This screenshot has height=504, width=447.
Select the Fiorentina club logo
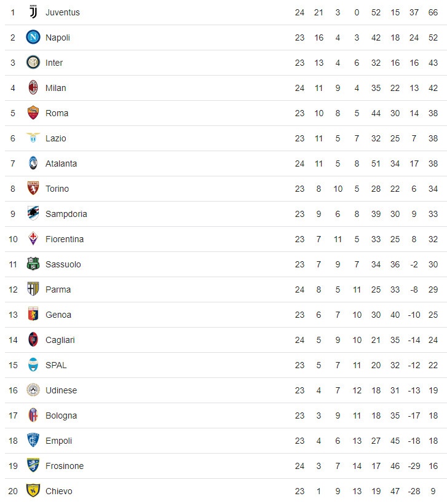click(x=33, y=239)
